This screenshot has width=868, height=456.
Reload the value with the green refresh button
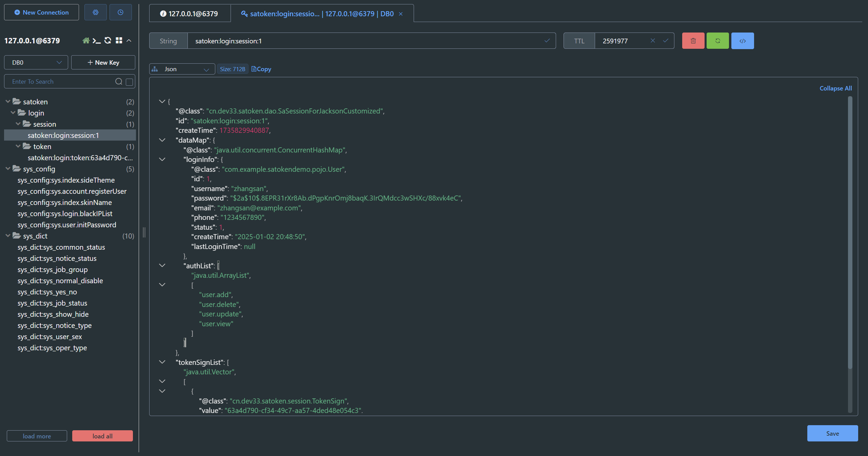point(717,41)
